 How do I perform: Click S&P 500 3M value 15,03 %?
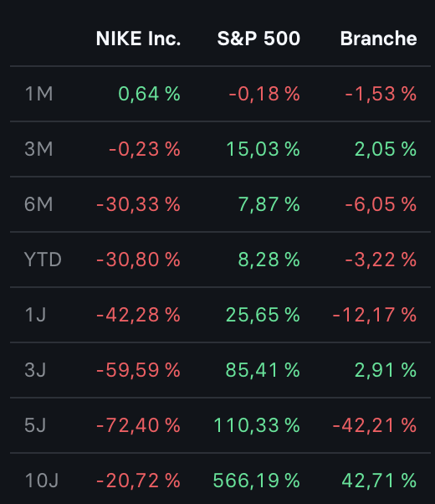coord(264,149)
